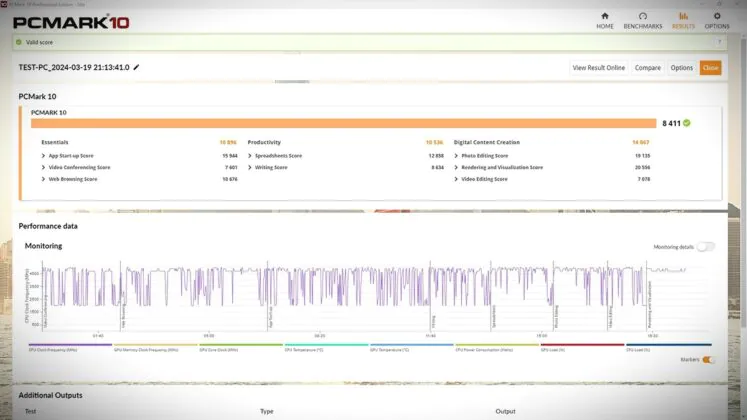747x420 pixels.
Task: Click the Essentials score 10 896
Action: (228, 142)
